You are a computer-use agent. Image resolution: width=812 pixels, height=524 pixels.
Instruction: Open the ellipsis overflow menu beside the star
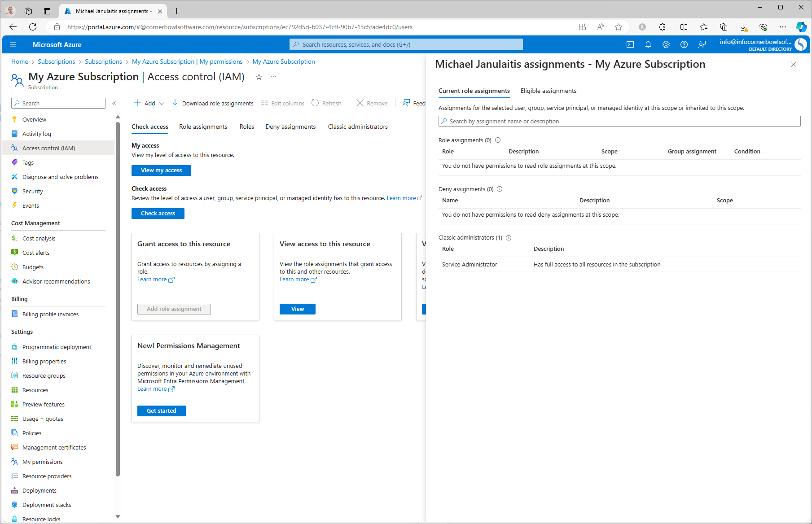point(273,77)
